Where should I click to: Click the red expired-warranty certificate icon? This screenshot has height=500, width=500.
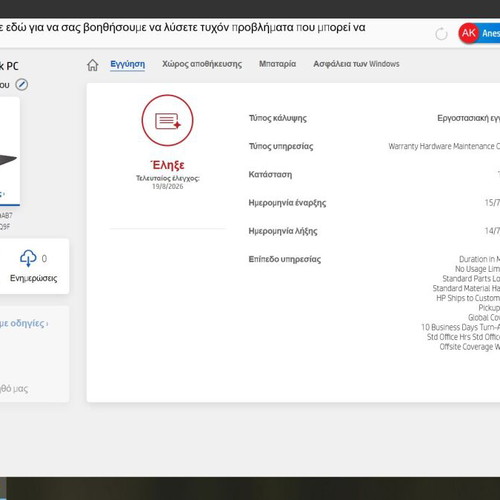(167, 120)
